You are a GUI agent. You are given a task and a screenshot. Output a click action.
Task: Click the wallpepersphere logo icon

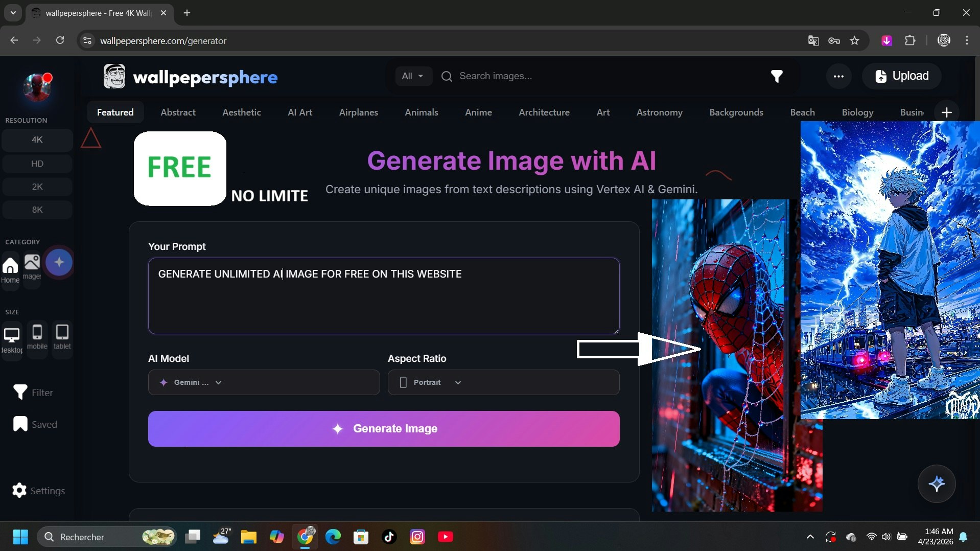tap(114, 77)
